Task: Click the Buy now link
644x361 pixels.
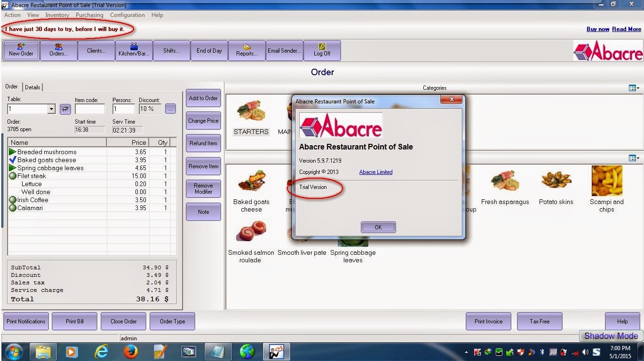Action: pos(597,29)
